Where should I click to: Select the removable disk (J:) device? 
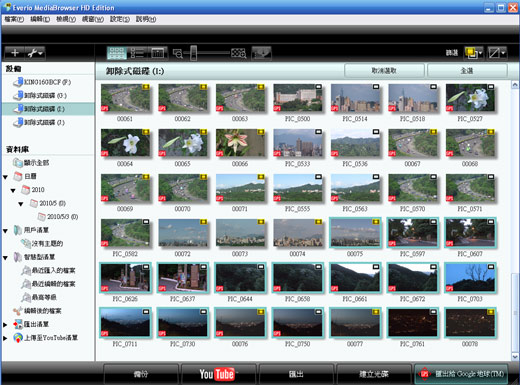click(x=48, y=122)
